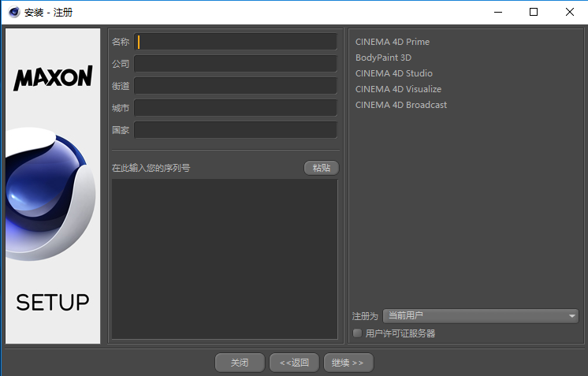Click the 城市 city input field
This screenshot has width=588, height=376.
(x=236, y=108)
